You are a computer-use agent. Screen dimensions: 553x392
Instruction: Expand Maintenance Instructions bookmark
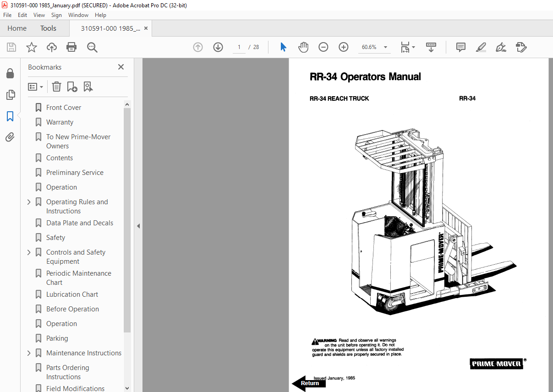click(x=29, y=353)
